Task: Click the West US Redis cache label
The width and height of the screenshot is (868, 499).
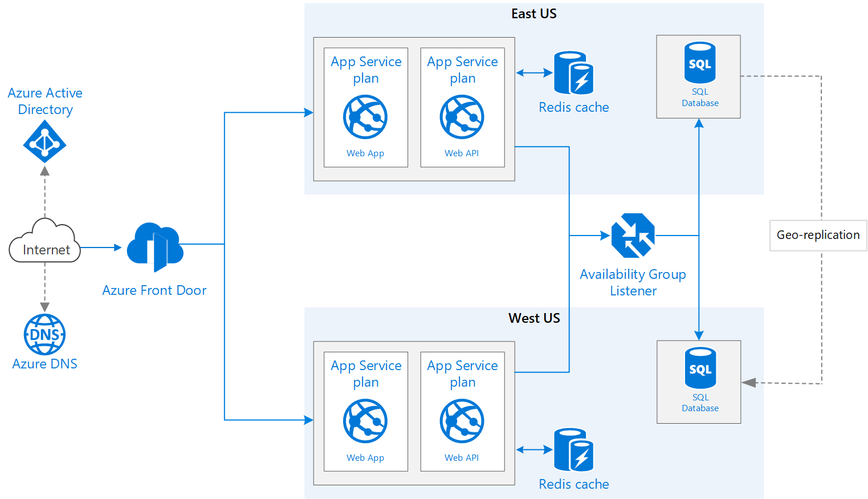Action: 574,484
